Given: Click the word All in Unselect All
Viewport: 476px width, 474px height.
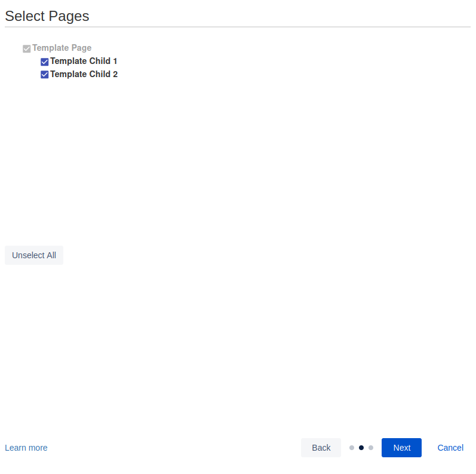Looking at the screenshot, I should (x=51, y=255).
